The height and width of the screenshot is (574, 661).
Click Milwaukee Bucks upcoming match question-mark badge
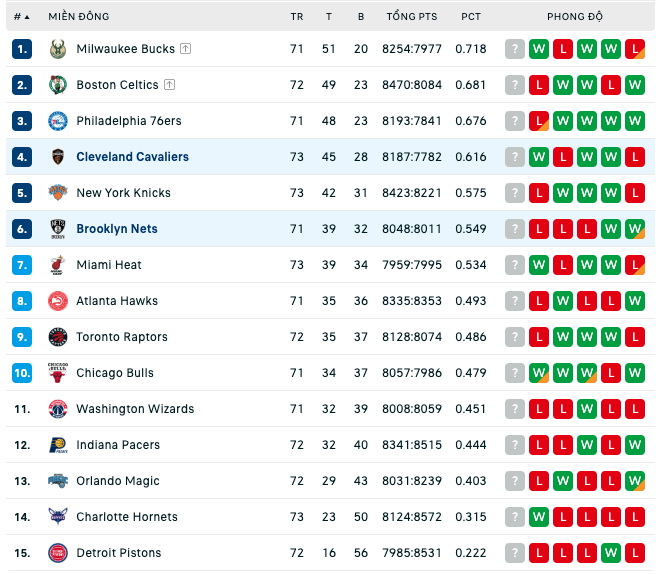pyautogui.click(x=515, y=49)
